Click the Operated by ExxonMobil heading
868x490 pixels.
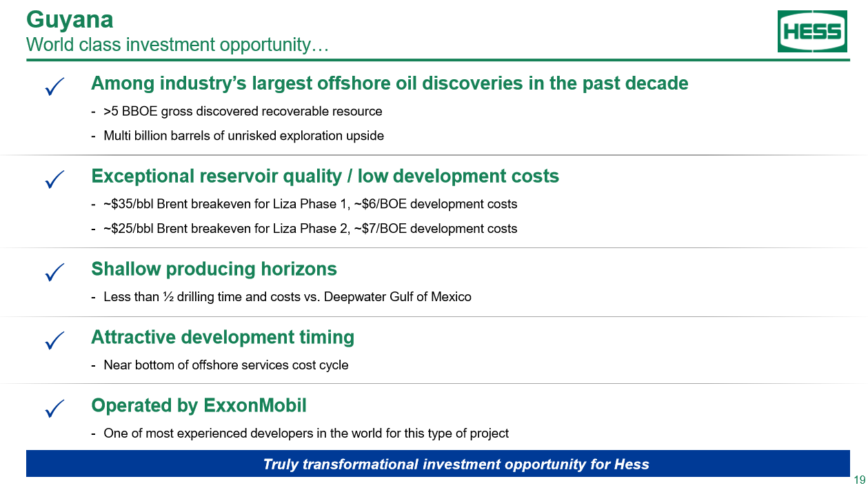[x=199, y=405]
